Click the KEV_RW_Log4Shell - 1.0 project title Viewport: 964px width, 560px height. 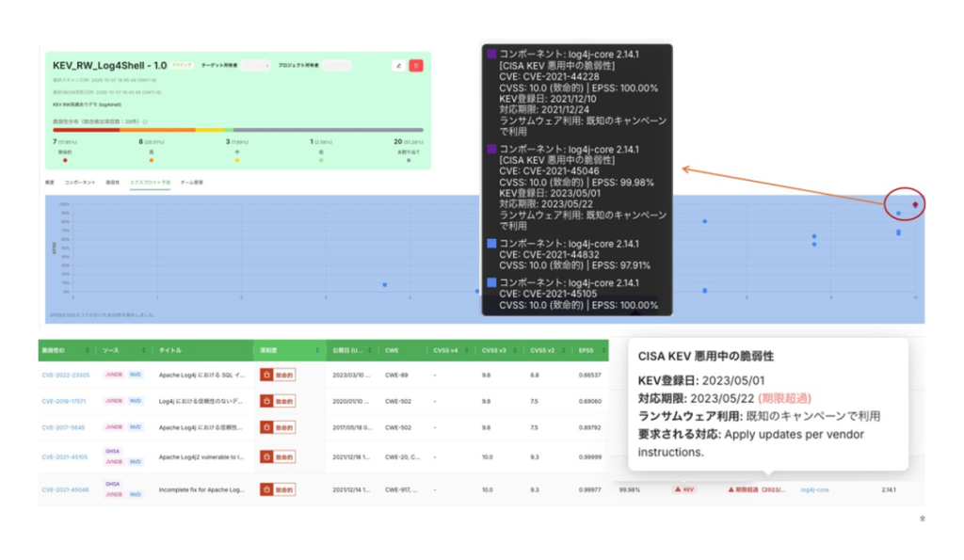(x=109, y=65)
